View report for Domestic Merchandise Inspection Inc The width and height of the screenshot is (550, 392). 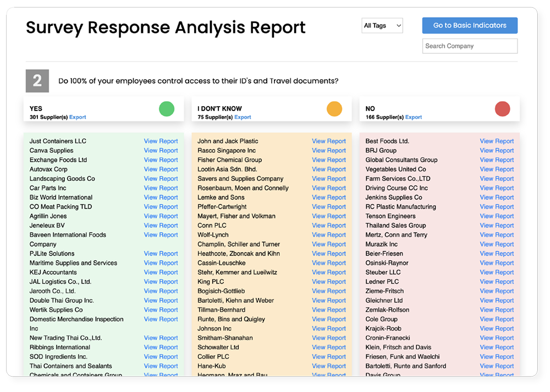coord(161,319)
